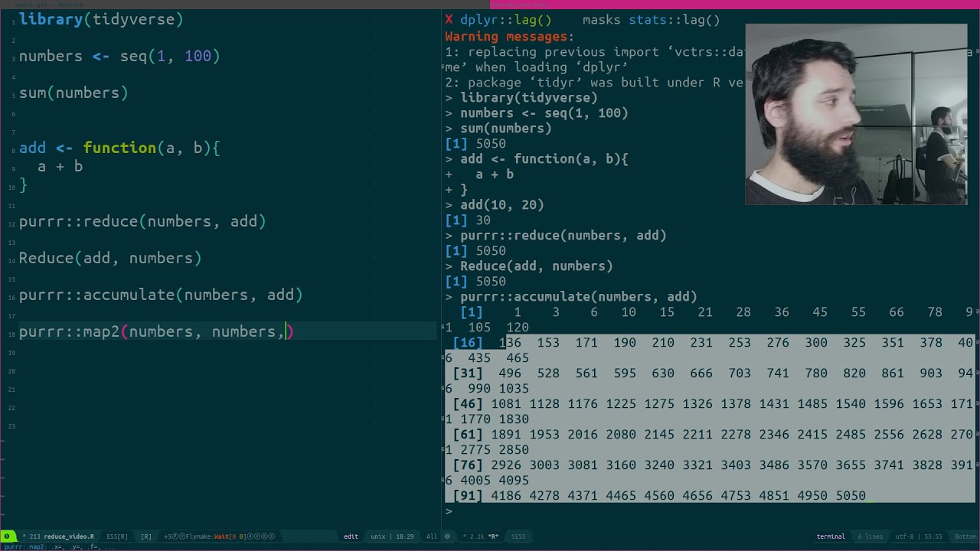Click the eldoc hint 'purrr::map2: .x=, .y=, .f='
Screen dimensions: 980x551
point(58,546)
